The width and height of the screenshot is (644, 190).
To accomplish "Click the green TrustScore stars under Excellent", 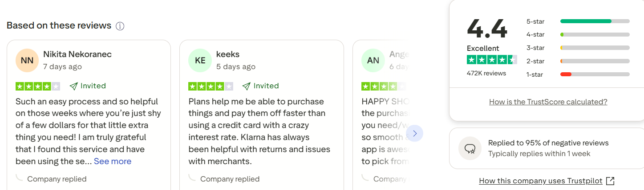I will point(491,60).
